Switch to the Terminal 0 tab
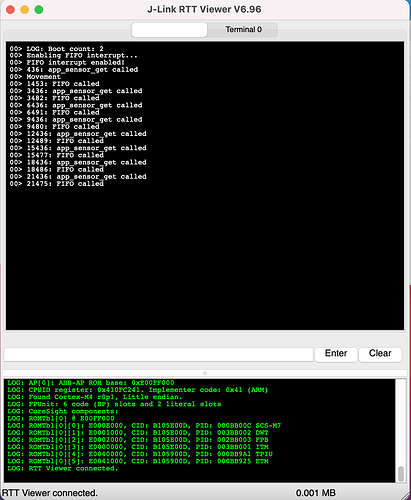Screen dimensions: 411x500 pos(243,30)
